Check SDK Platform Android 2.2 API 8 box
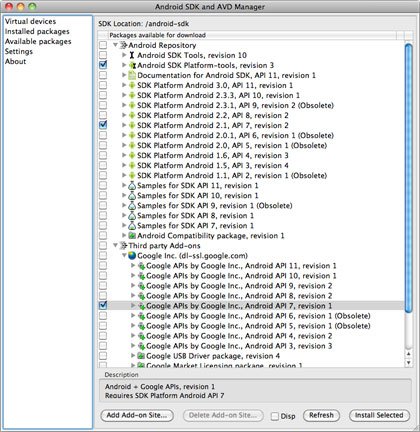420x432 pixels. coord(103,115)
